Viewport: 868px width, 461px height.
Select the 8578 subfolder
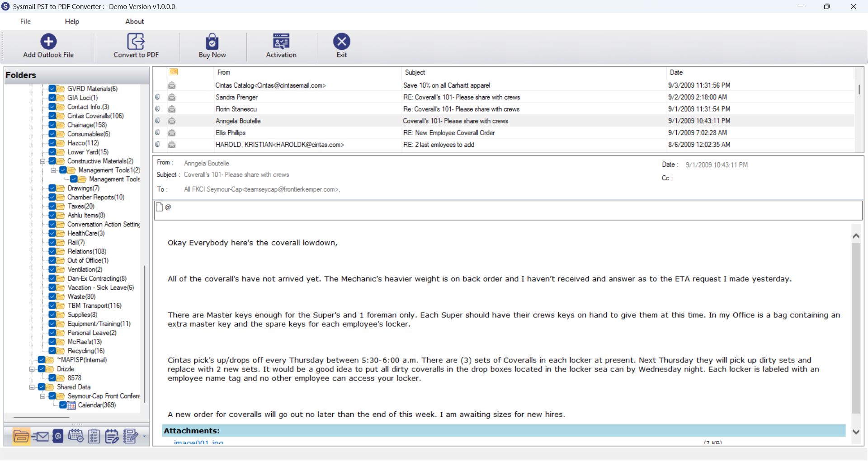tap(75, 378)
